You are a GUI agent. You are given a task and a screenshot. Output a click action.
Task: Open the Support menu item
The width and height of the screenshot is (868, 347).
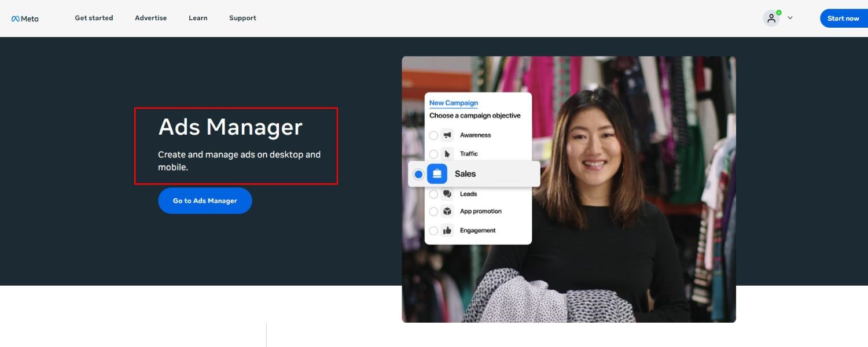(242, 18)
